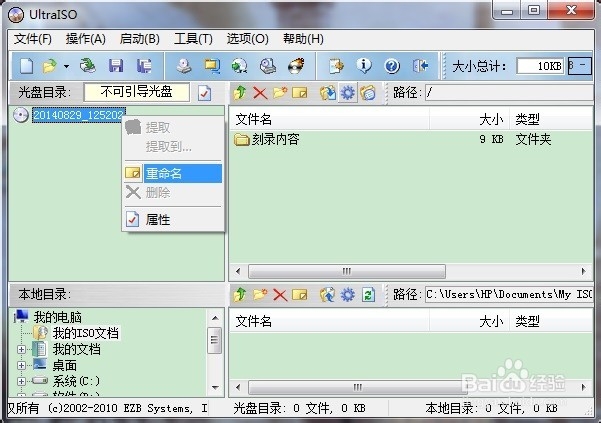Open the 帮助(H) menu

click(303, 39)
